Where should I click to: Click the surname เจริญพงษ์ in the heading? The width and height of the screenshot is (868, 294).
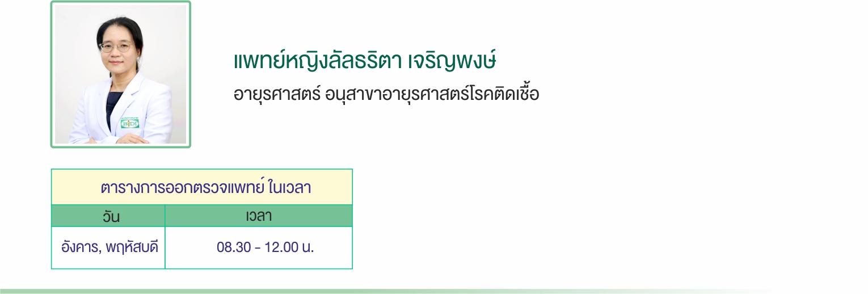pos(452,62)
